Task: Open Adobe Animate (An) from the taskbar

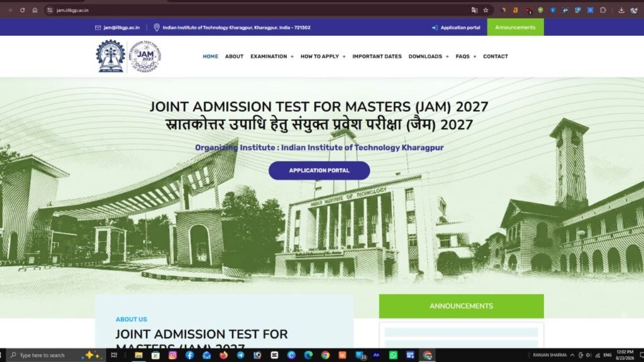Action: click(x=376, y=355)
